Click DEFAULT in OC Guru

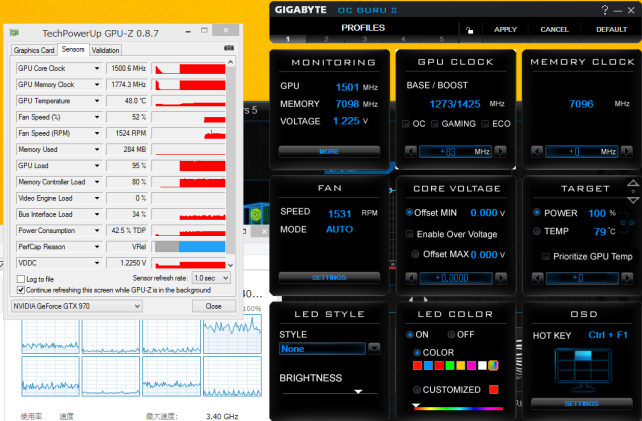(611, 29)
